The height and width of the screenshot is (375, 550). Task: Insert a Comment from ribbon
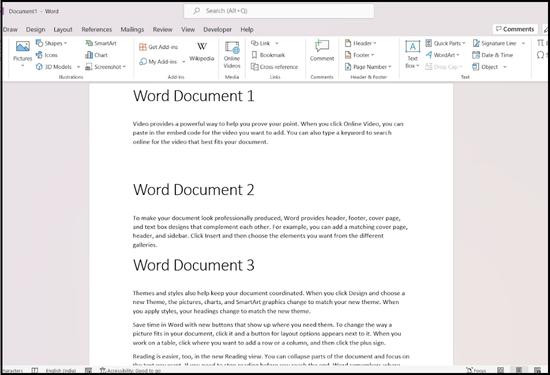pyautogui.click(x=322, y=51)
